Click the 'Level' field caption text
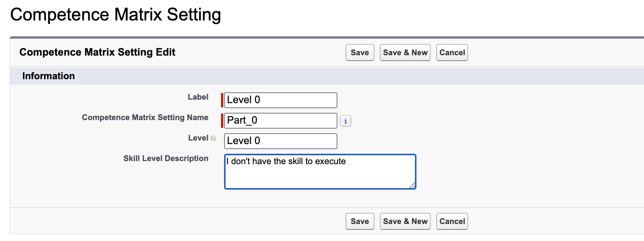 (198, 138)
